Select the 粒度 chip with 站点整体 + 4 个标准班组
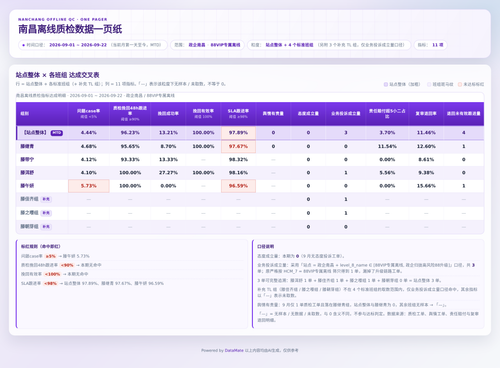The width and height of the screenshot is (500, 368). pos(329,45)
